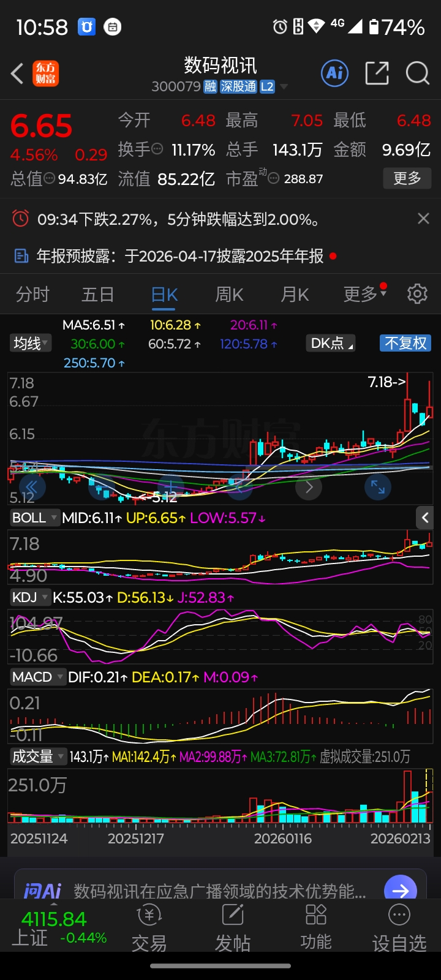Submit 问Ai question with arrow button
441x980 pixels.
[x=401, y=889]
